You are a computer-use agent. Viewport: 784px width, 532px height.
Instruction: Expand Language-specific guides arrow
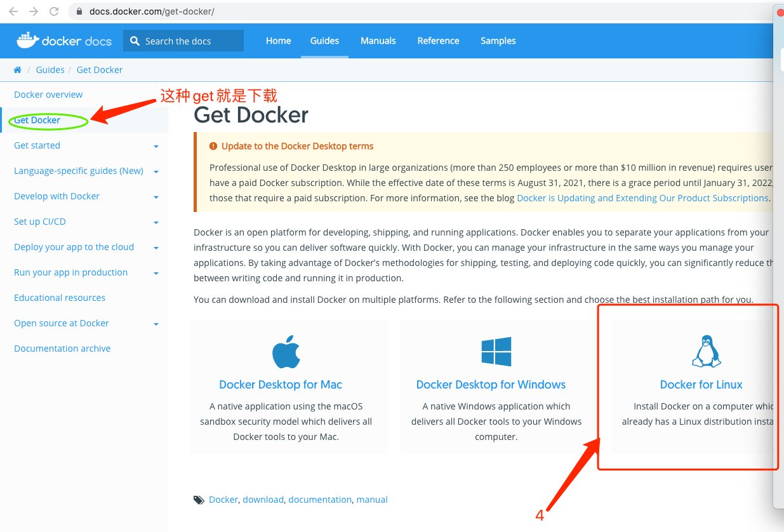point(156,172)
